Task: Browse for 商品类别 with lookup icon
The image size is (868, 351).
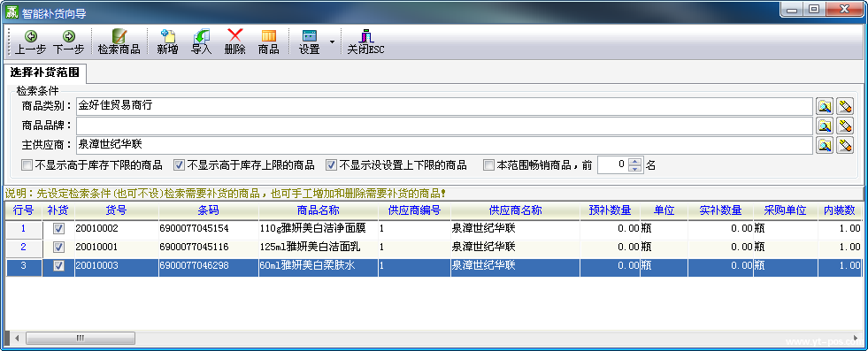Action: (825, 106)
